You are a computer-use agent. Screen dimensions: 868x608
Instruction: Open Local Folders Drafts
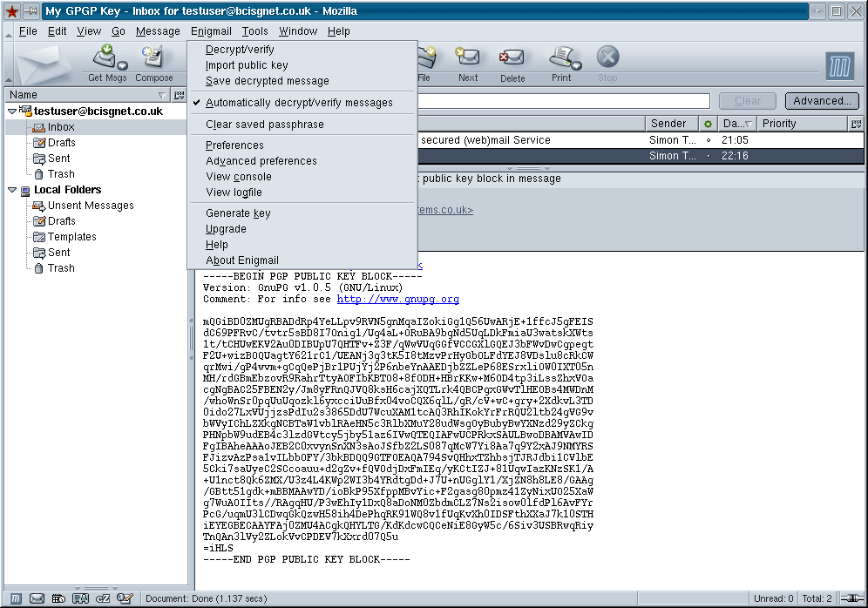click(61, 220)
